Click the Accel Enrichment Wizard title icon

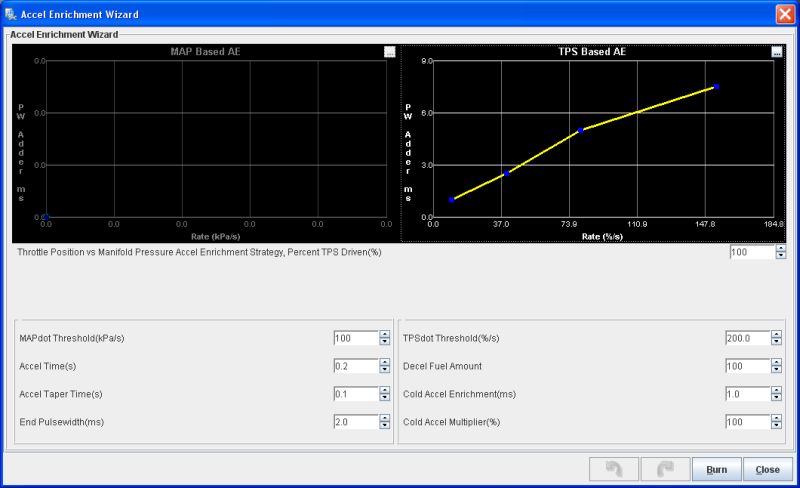point(11,15)
